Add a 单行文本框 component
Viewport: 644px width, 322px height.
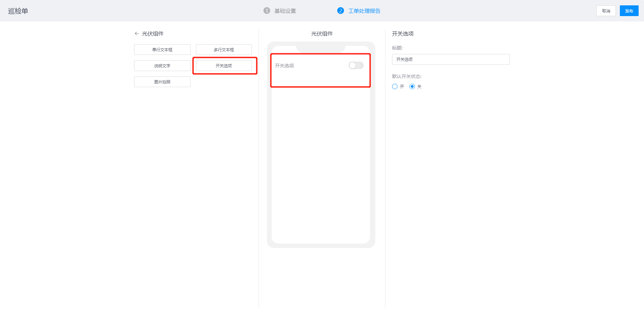pos(162,50)
